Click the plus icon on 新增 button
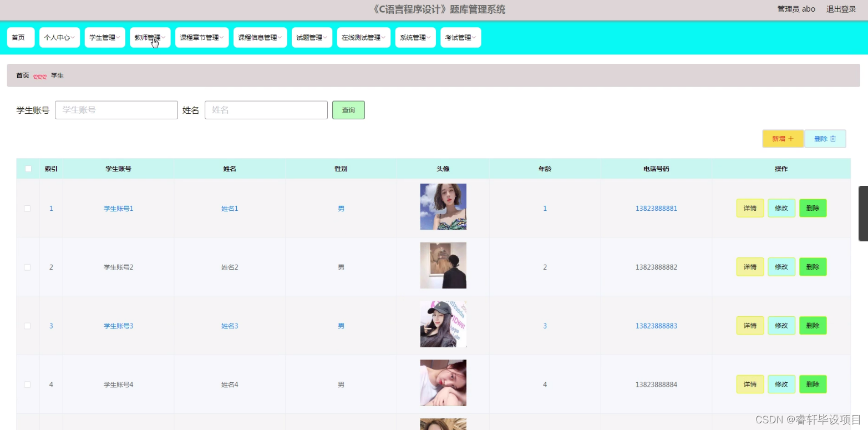This screenshot has height=430, width=868. pyautogui.click(x=790, y=139)
